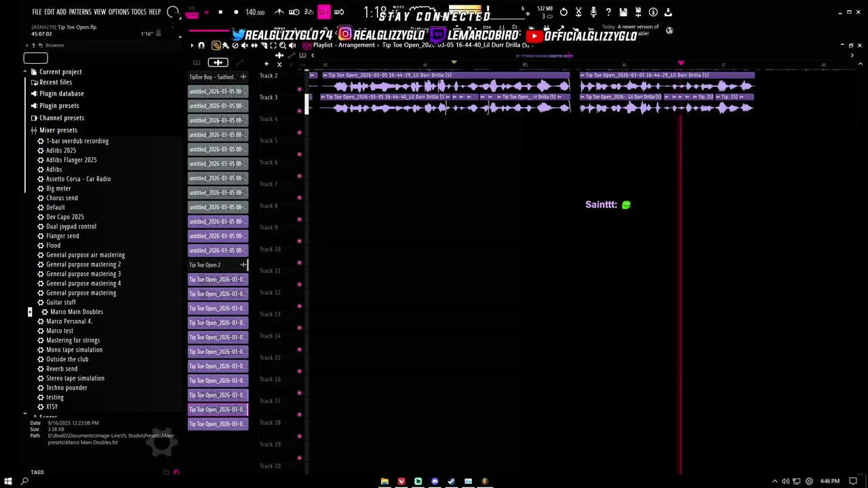Click the tempo field showing 140.000
This screenshot has width=868, height=488.
point(255,12)
